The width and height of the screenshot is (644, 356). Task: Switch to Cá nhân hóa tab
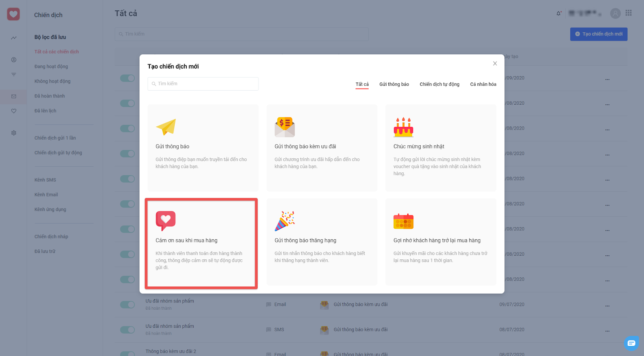point(483,84)
